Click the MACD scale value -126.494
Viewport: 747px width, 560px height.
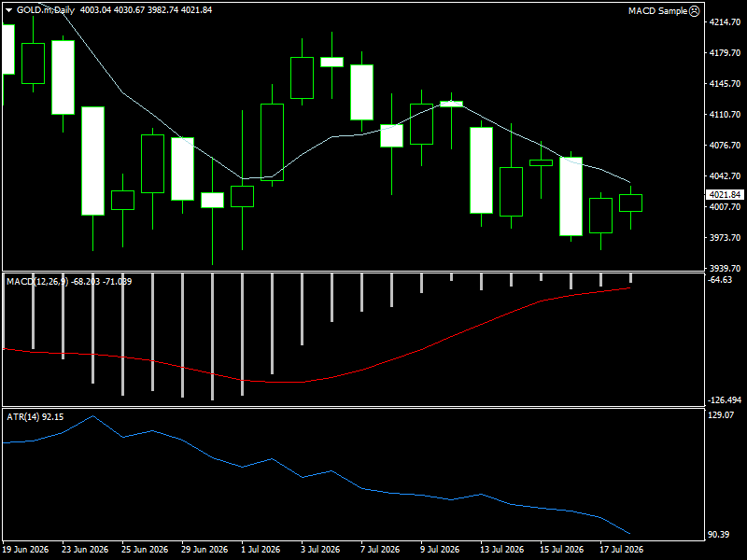725,400
